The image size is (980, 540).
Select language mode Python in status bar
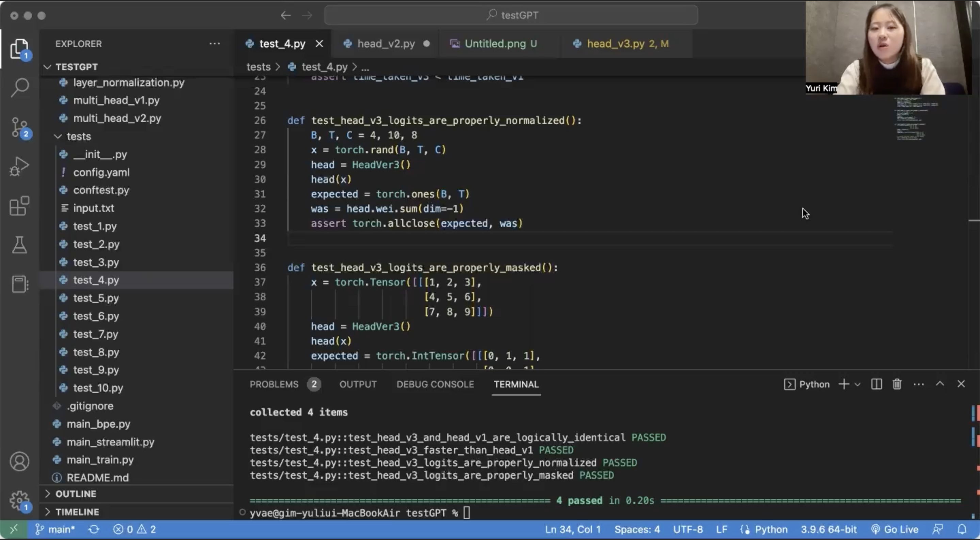[771, 529]
